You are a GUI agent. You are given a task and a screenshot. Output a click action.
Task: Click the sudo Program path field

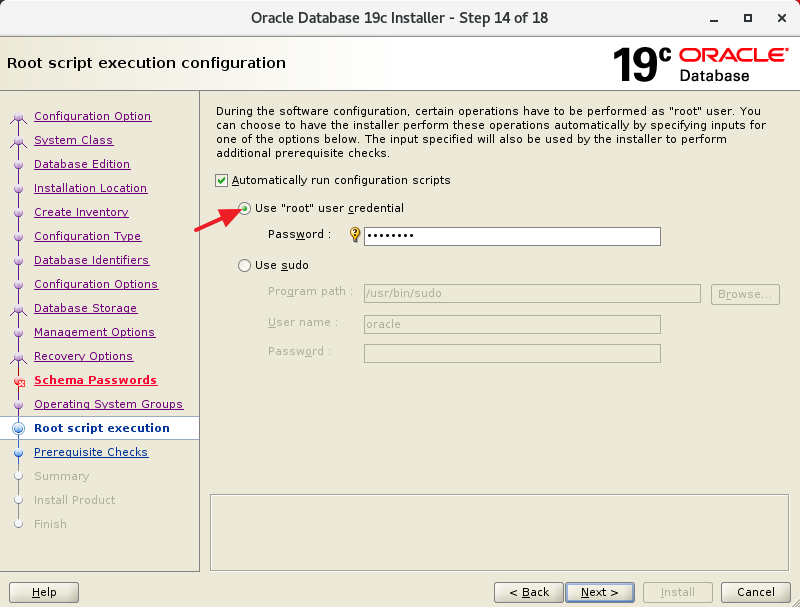[532, 293]
